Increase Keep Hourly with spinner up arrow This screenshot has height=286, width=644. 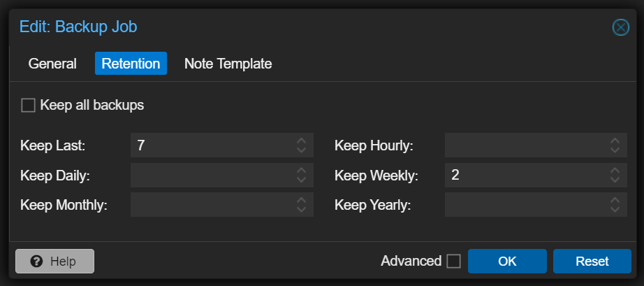[x=614, y=141]
